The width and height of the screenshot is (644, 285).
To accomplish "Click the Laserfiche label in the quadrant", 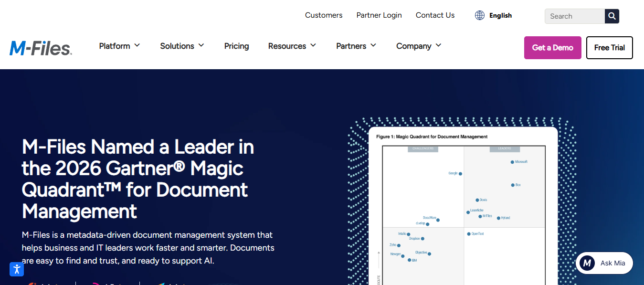I will click(477, 210).
